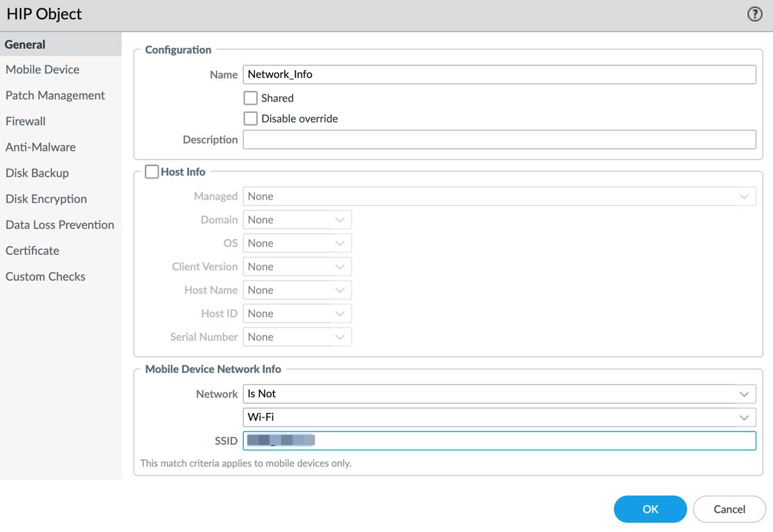
Task: Open the Disk Backup tab
Action: (x=37, y=173)
